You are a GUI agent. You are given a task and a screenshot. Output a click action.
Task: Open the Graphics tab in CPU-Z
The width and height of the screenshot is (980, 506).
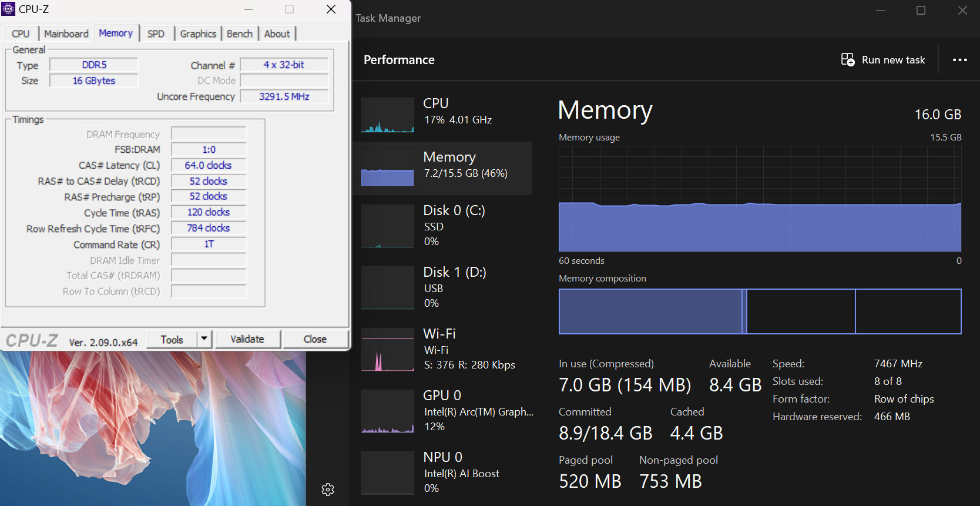point(198,34)
